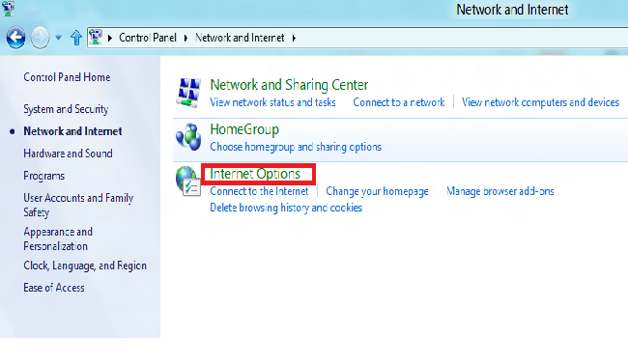Click the Internet Options globe icon
This screenshot has width=628, height=364.
pos(188,181)
